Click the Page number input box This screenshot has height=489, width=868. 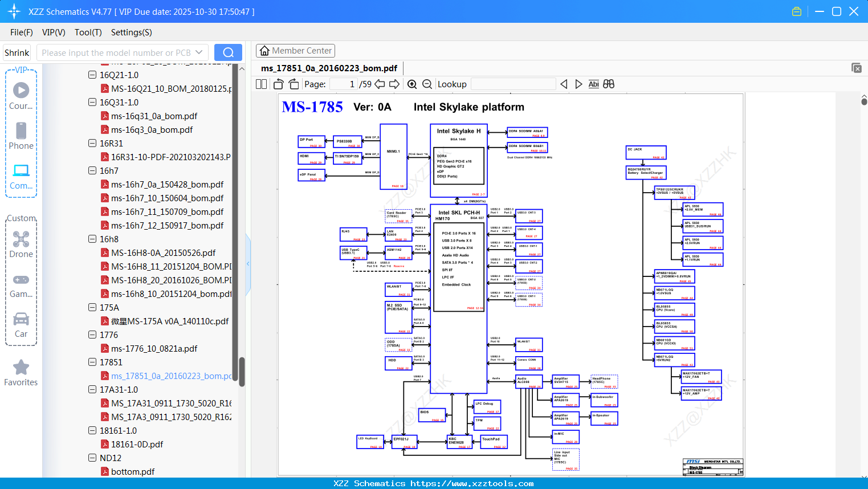(344, 84)
